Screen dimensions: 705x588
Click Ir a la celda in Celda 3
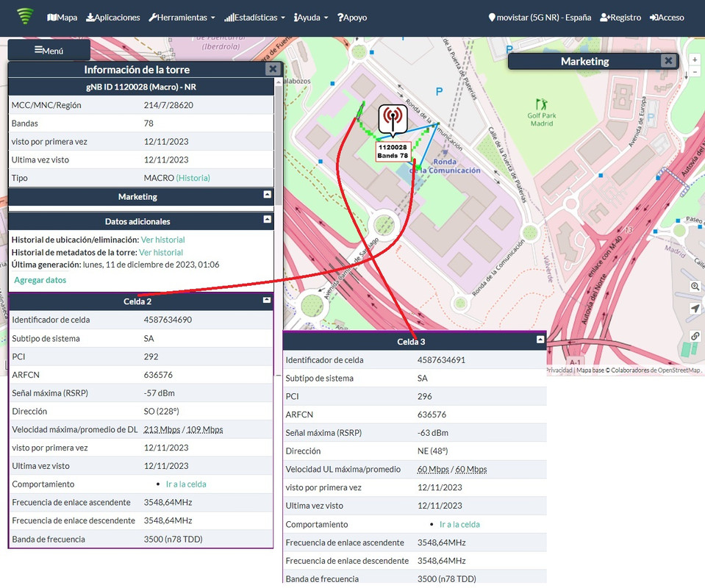459,524
